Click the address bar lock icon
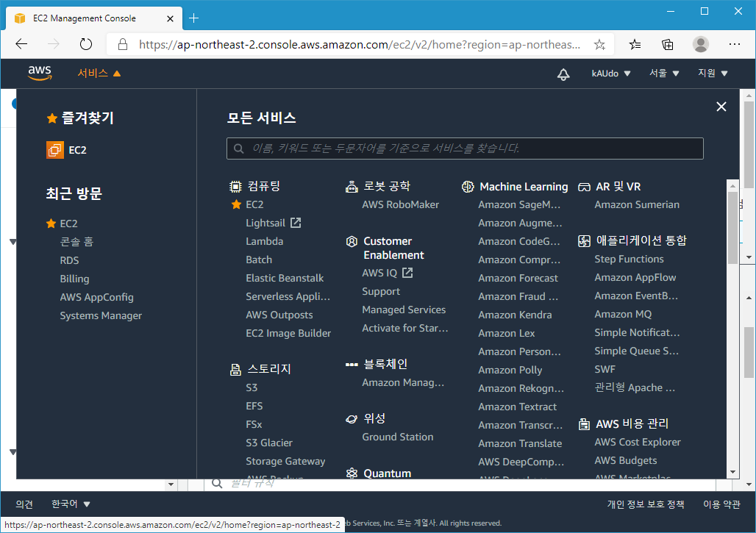Viewport: 756px width, 533px height. click(x=123, y=44)
